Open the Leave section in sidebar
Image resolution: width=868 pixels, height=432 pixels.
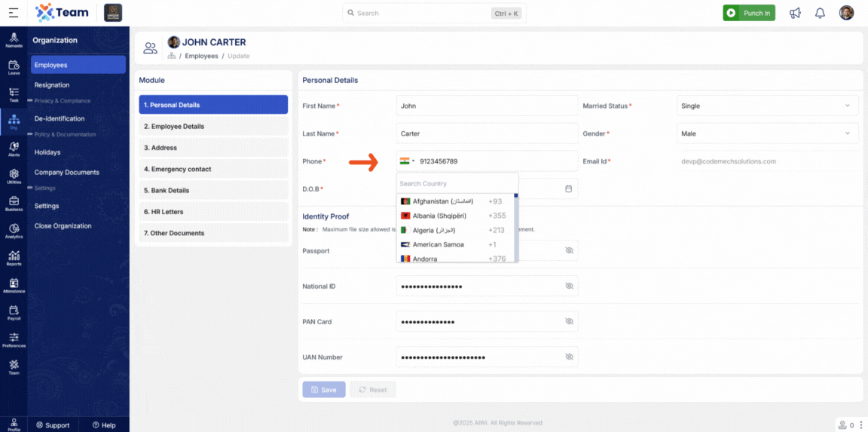tap(14, 67)
